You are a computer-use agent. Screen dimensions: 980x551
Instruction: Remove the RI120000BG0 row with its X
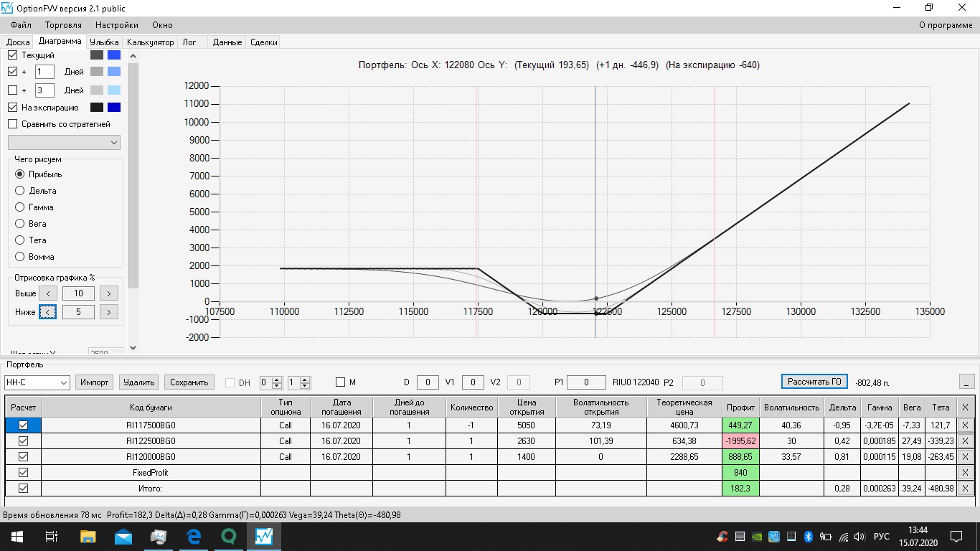click(965, 457)
